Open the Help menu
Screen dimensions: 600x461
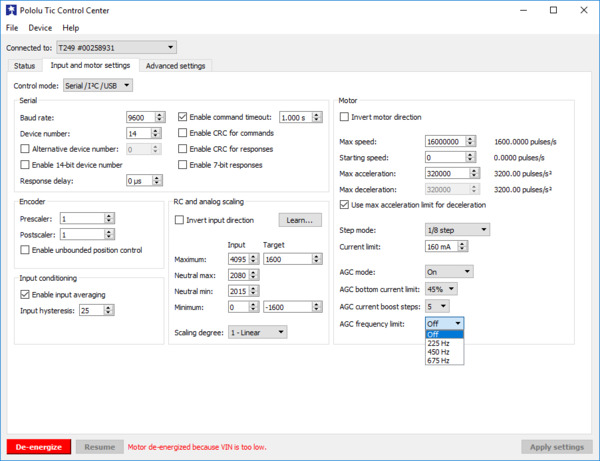[71, 28]
